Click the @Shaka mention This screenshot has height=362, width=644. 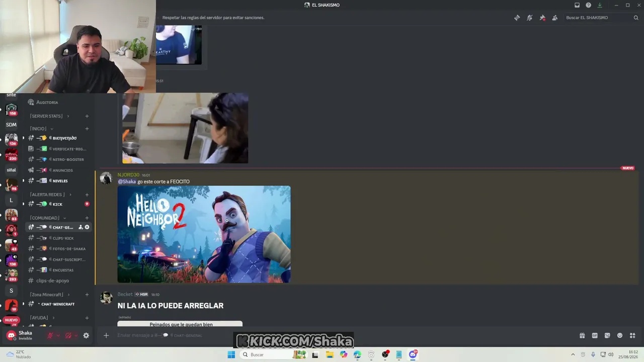(x=127, y=182)
